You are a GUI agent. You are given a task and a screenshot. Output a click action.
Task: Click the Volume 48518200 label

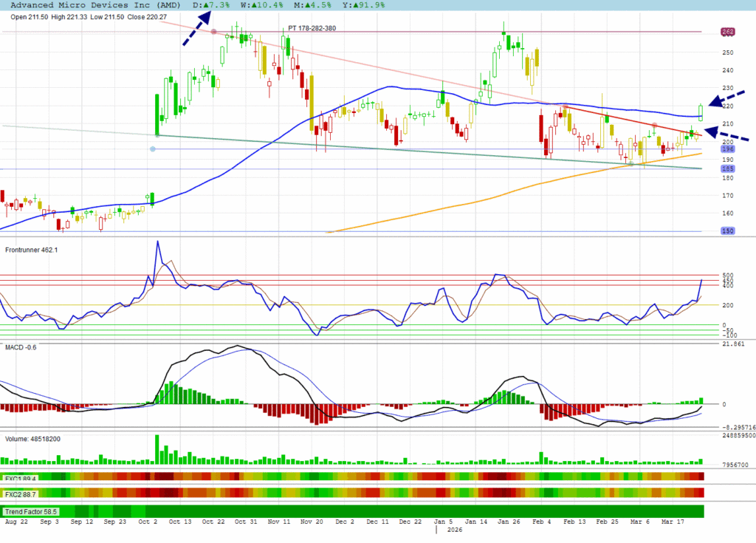[33, 438]
